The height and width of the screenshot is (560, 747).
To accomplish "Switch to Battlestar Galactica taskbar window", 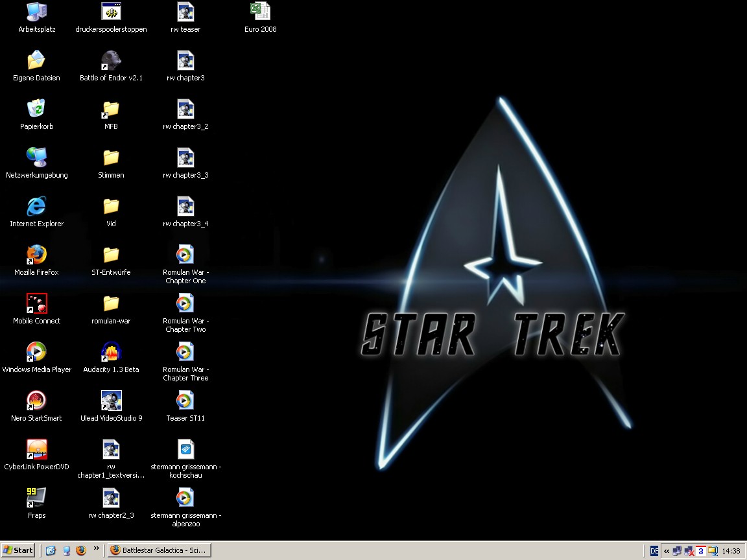I will tap(159, 550).
